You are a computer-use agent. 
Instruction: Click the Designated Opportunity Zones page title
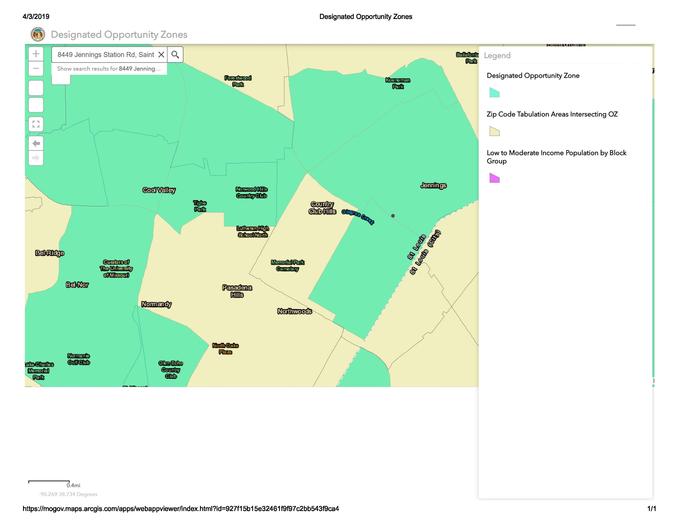click(119, 34)
